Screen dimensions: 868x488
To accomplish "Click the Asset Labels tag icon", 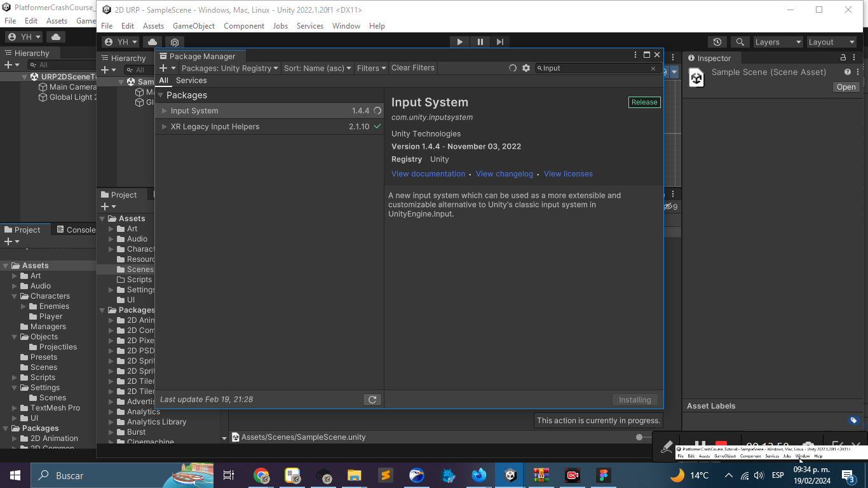I will pyautogui.click(x=853, y=420).
